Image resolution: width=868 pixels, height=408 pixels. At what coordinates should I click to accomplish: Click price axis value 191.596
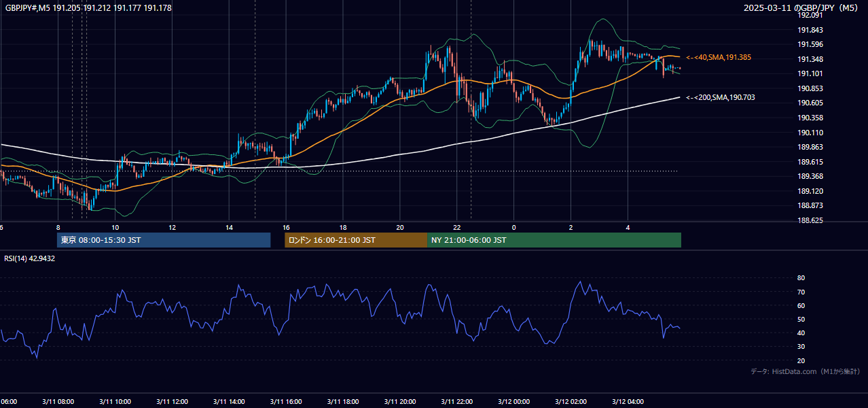(810, 45)
